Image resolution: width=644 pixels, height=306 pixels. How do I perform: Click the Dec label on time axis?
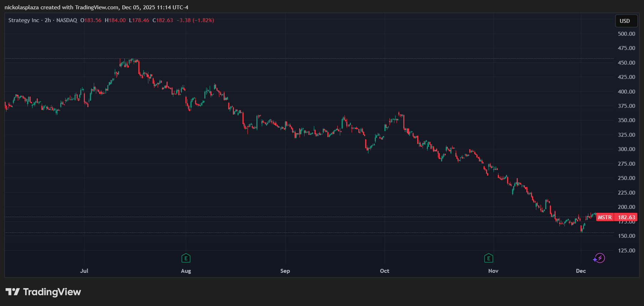click(581, 271)
